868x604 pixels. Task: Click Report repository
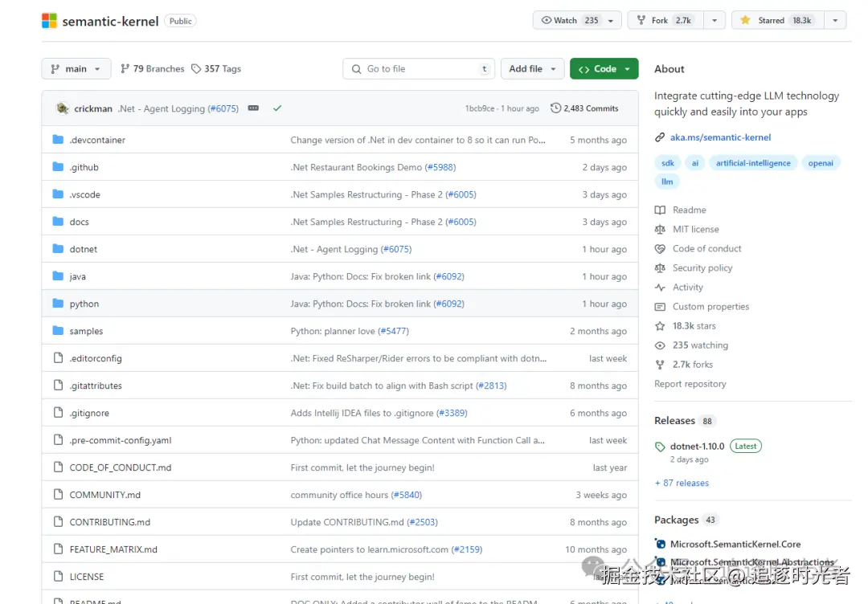point(690,383)
